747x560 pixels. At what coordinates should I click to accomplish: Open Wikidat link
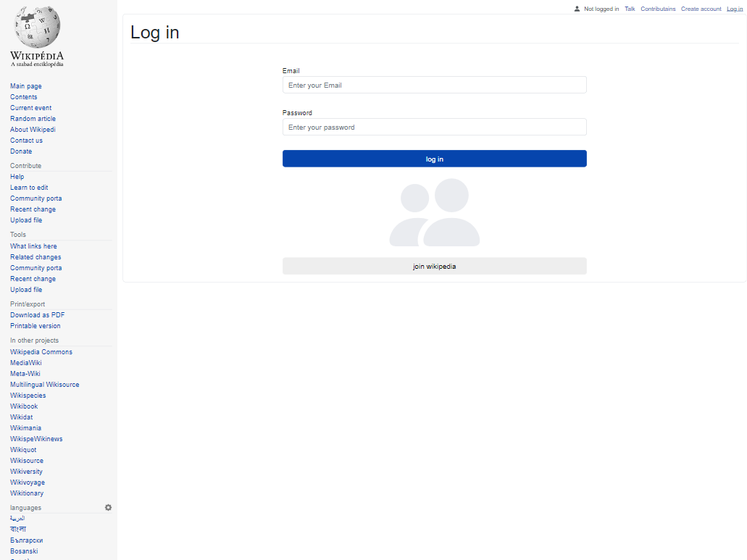[x=22, y=417]
